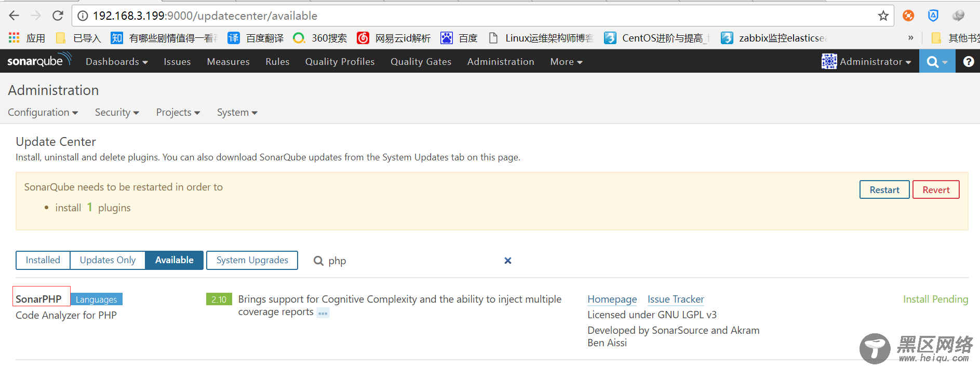Image resolution: width=980 pixels, height=367 pixels.
Task: Click the site information icon in the address bar
Action: (x=83, y=16)
